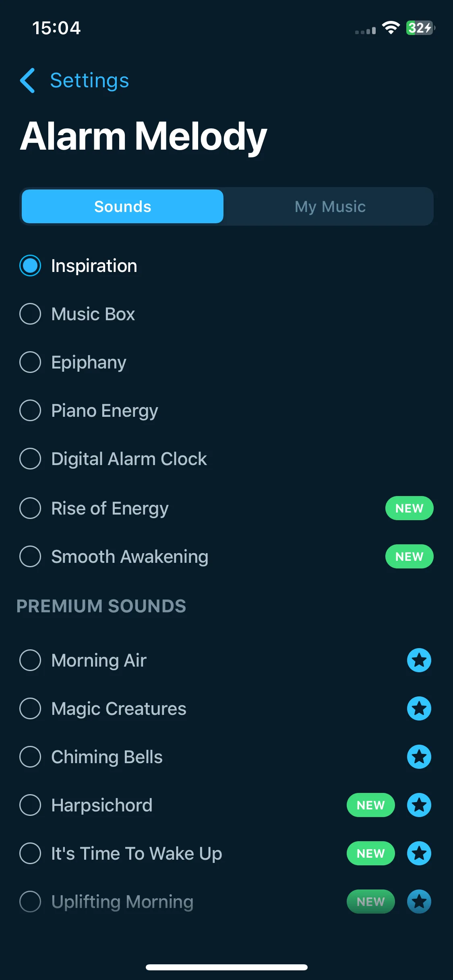Open the Sounds tab
This screenshot has width=453, height=980.
point(122,206)
